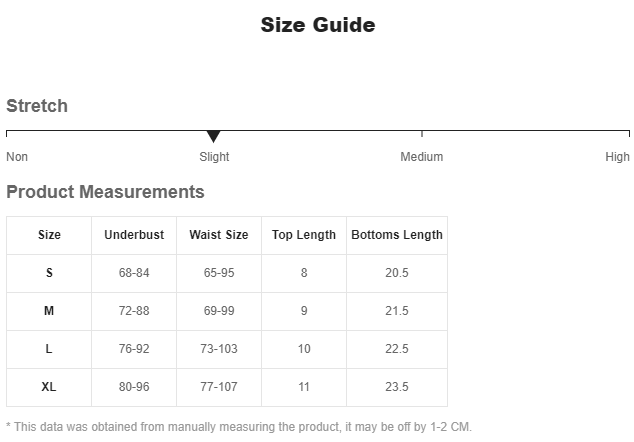
Task: Click the Top Length column header
Action: 304,235
